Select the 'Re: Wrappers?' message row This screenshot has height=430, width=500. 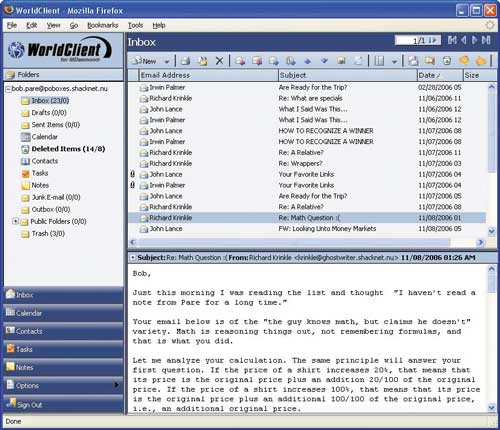click(307, 163)
